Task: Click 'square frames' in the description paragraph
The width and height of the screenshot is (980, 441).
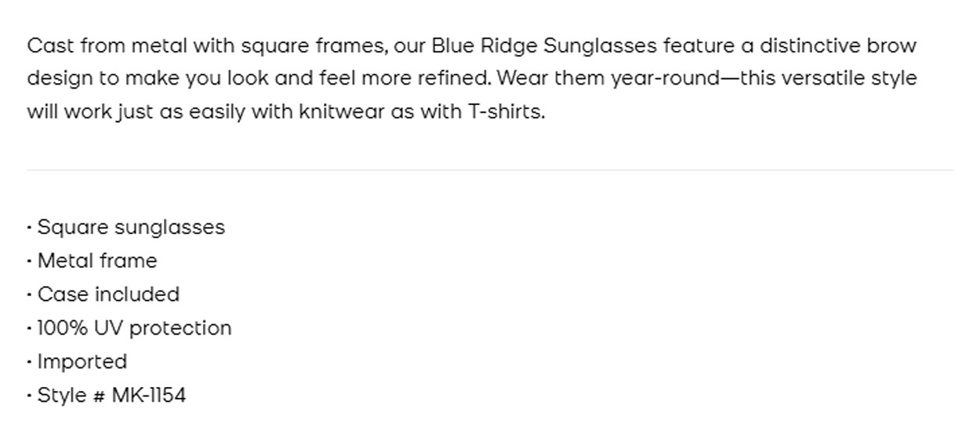Action: [313, 46]
